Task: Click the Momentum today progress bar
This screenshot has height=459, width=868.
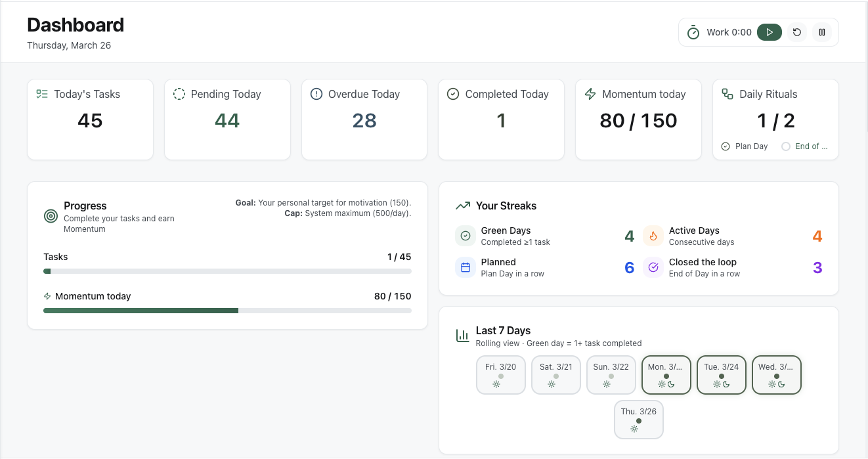Action: point(227,310)
